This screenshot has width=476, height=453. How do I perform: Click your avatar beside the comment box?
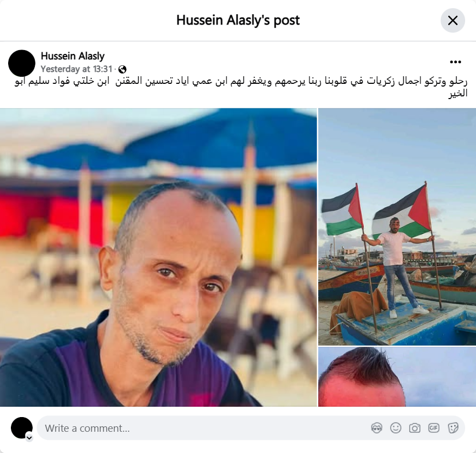click(22, 428)
